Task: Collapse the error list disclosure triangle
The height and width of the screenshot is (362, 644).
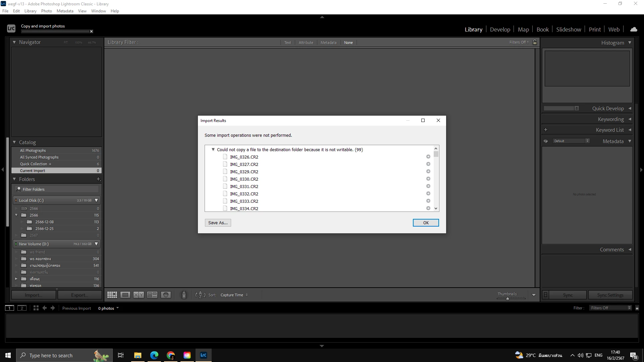Action: (x=213, y=149)
